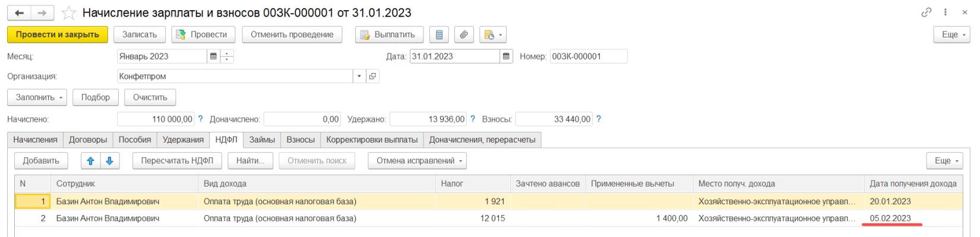Open the document report list icon
Screen dimensions: 980x237
440,34
